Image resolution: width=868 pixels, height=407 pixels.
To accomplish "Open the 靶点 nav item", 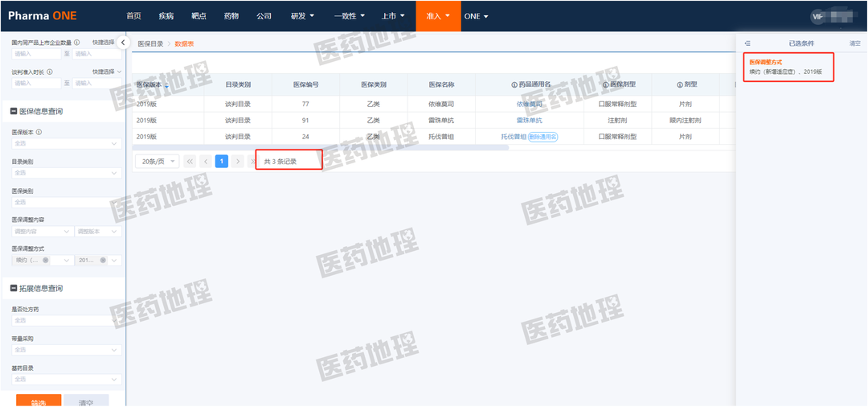I will pyautogui.click(x=199, y=16).
